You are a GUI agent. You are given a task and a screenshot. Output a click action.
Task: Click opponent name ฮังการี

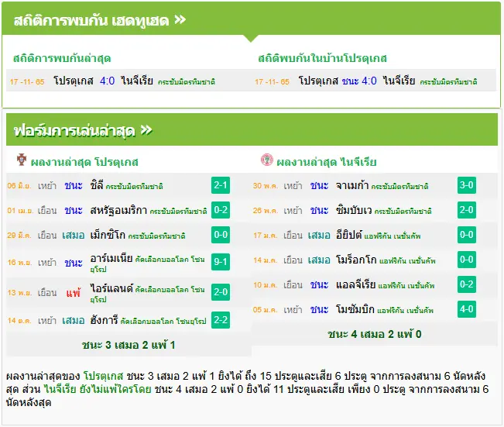coord(105,320)
